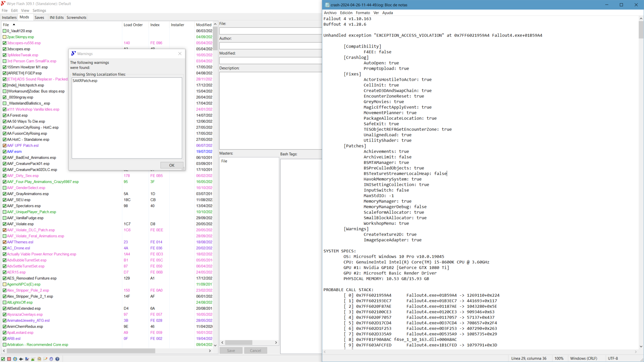Disable the AnimChemRedux.esp checkbox

(5, 326)
